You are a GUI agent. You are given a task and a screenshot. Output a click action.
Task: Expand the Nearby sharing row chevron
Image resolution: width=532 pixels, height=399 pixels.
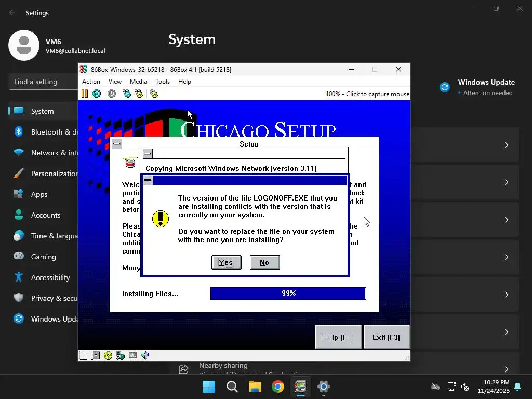(506, 369)
